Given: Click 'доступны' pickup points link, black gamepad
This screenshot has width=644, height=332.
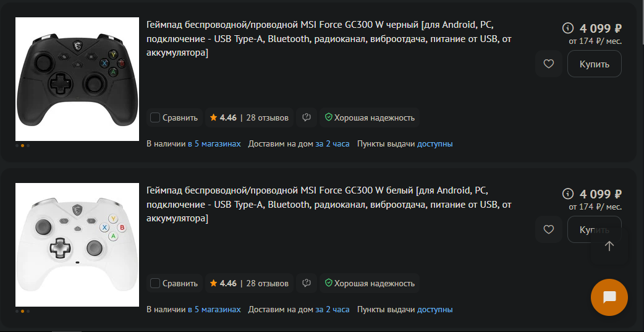Looking at the screenshot, I should 435,143.
